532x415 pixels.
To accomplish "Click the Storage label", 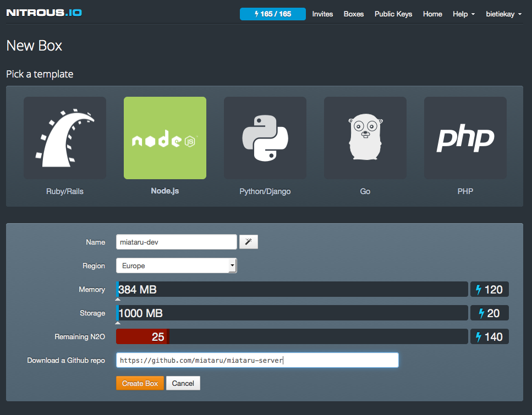I will click(92, 313).
